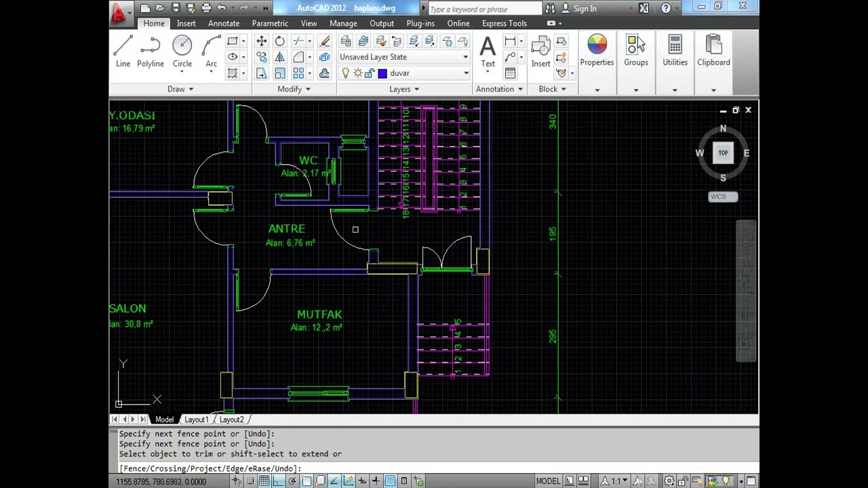Image resolution: width=868 pixels, height=488 pixels.
Task: Switch to the Insert ribbon tab
Action: click(x=186, y=23)
